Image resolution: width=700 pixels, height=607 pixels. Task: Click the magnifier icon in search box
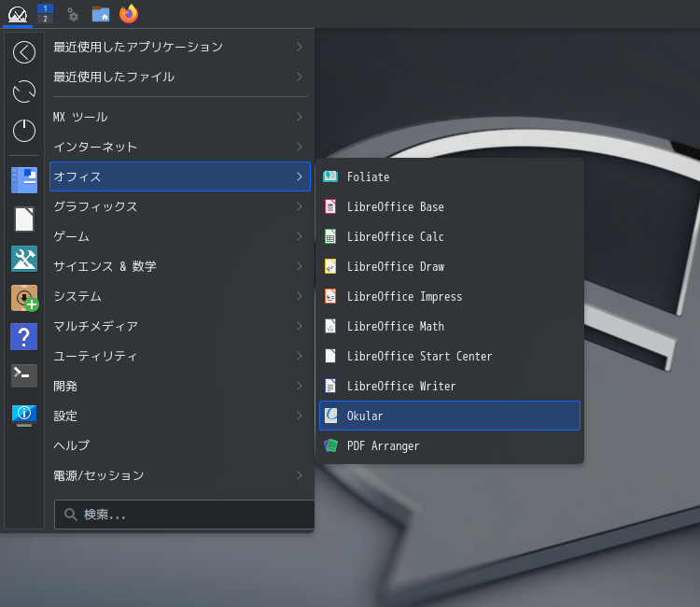[x=71, y=515]
